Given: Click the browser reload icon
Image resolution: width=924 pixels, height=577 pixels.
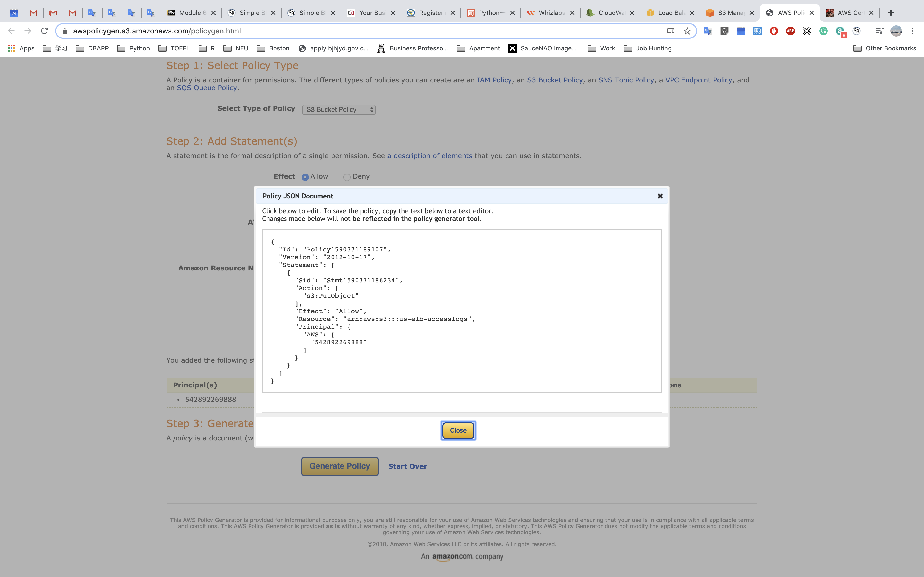Looking at the screenshot, I should pos(45,31).
